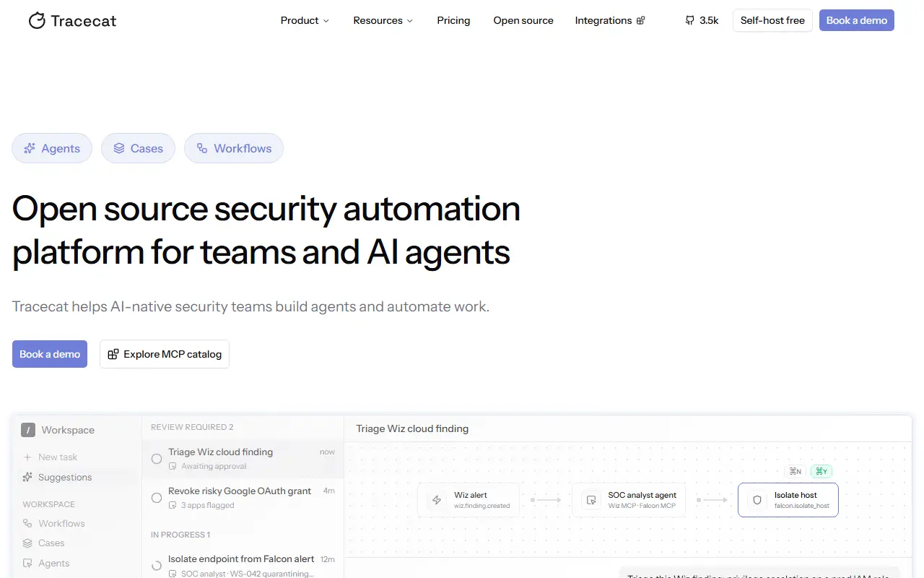The image size is (924, 578).
Task: Click Book a demo in the navbar
Action: click(x=857, y=20)
